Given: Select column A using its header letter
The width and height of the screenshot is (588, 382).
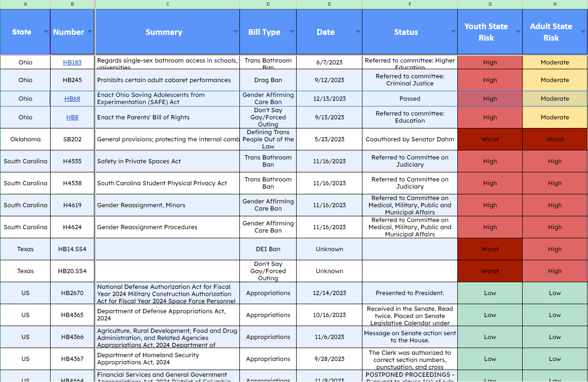Looking at the screenshot, I should coord(25,4).
